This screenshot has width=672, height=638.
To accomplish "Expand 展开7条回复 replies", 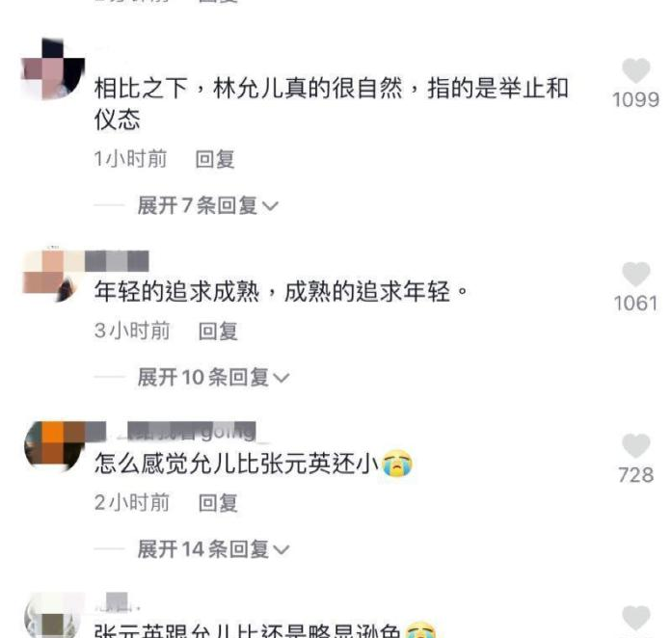I will click(208, 205).
